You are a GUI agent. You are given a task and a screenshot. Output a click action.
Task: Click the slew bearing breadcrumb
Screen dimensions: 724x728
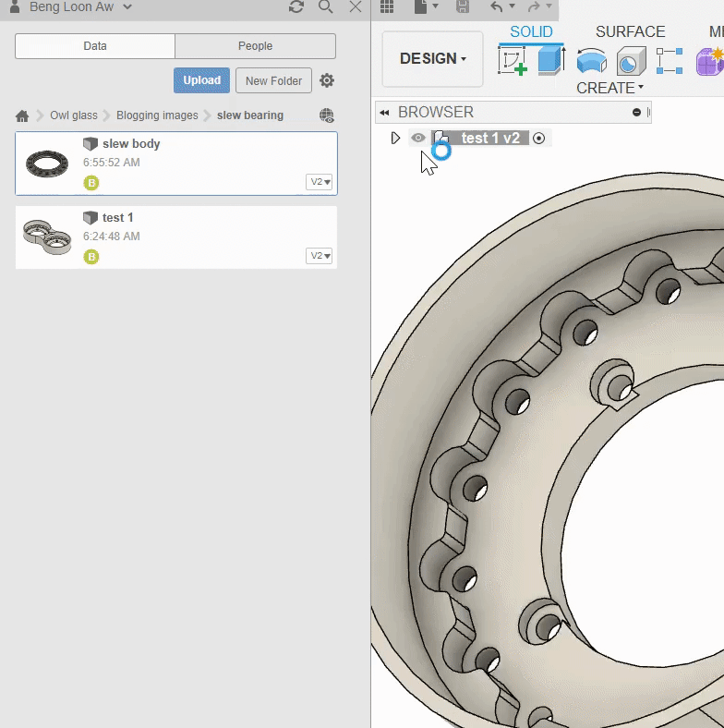(x=250, y=115)
